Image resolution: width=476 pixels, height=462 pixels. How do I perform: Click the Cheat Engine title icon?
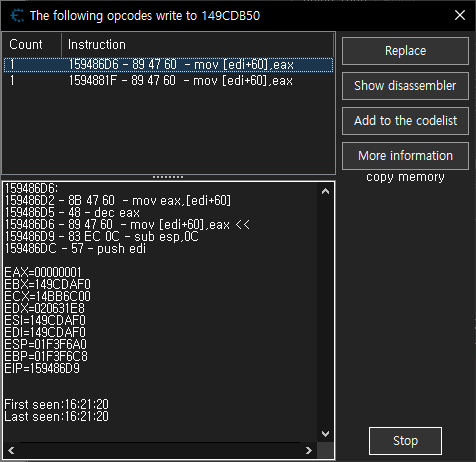coord(17,15)
